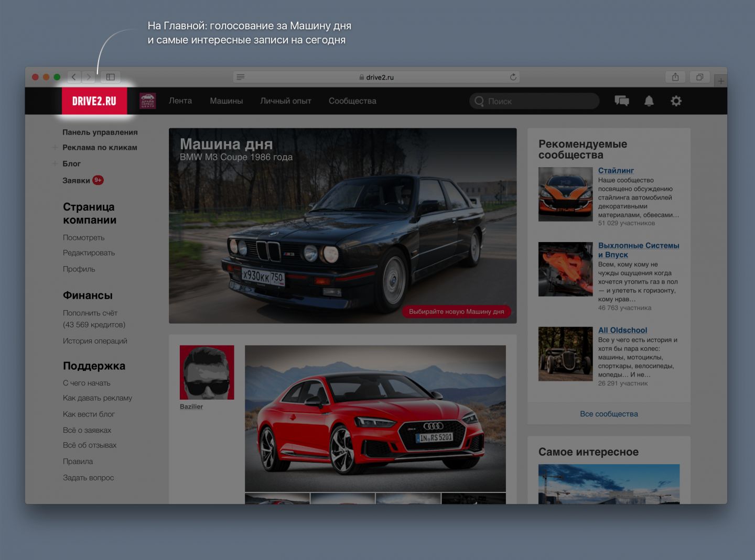Expand the Блог sidebar item
The width and height of the screenshot is (755, 560).
55,164
